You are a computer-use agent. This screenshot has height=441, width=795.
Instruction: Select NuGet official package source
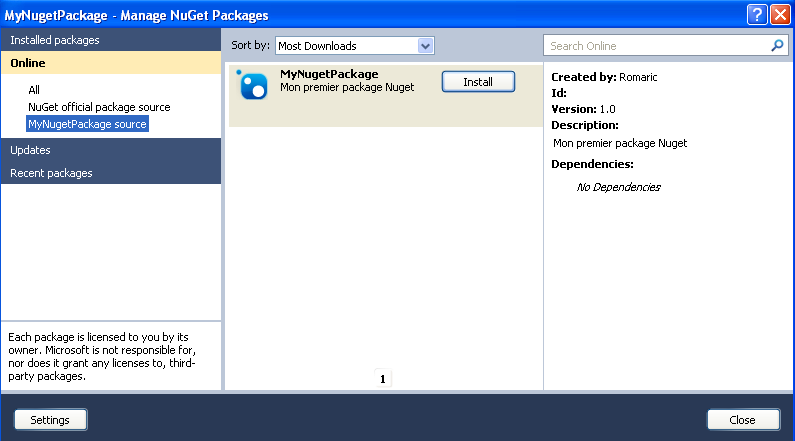(x=99, y=107)
